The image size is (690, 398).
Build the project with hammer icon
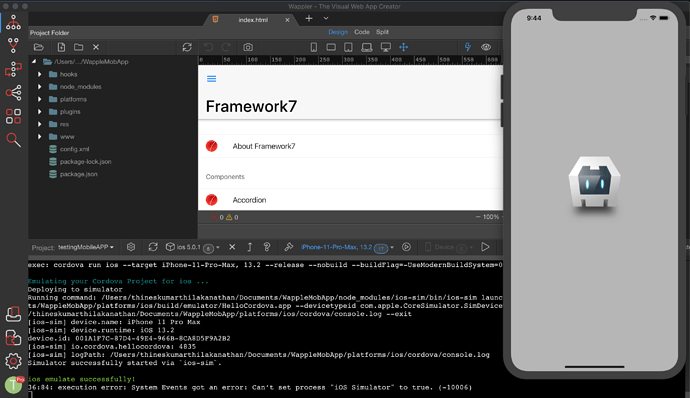click(x=289, y=247)
